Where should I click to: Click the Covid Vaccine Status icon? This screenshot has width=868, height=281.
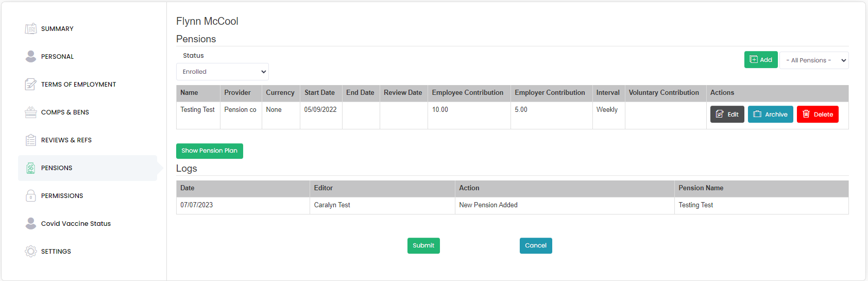coord(31,223)
